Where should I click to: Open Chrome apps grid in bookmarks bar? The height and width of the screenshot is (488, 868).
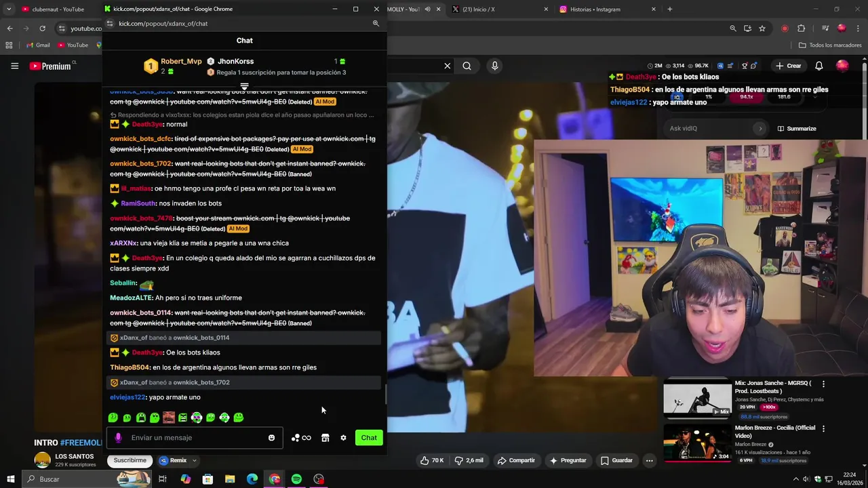(x=9, y=45)
